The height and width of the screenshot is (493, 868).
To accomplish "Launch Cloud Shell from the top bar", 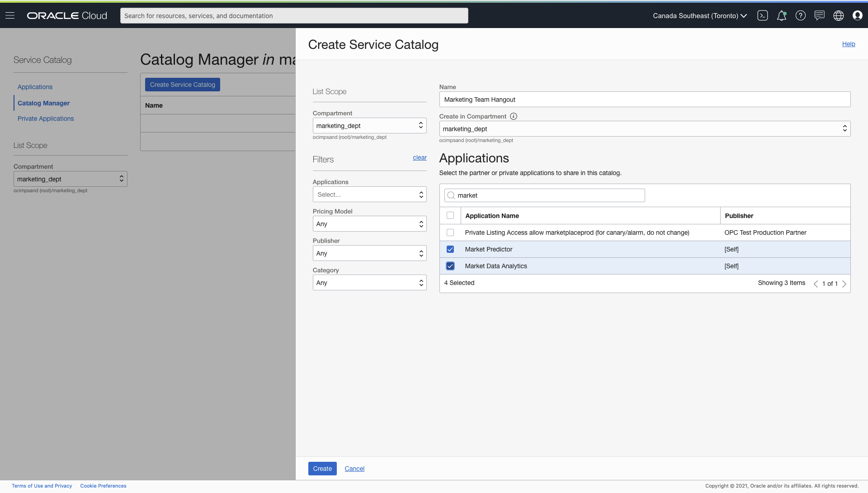I will tap(763, 15).
